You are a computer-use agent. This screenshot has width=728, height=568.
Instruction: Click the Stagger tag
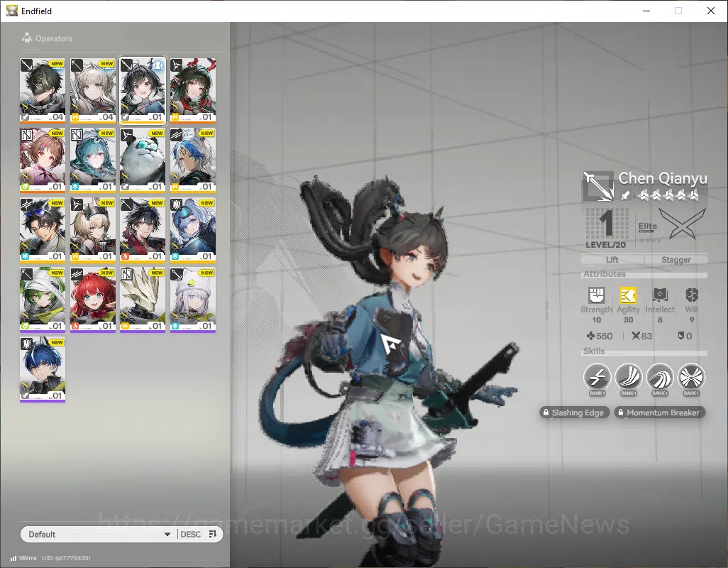pos(676,260)
